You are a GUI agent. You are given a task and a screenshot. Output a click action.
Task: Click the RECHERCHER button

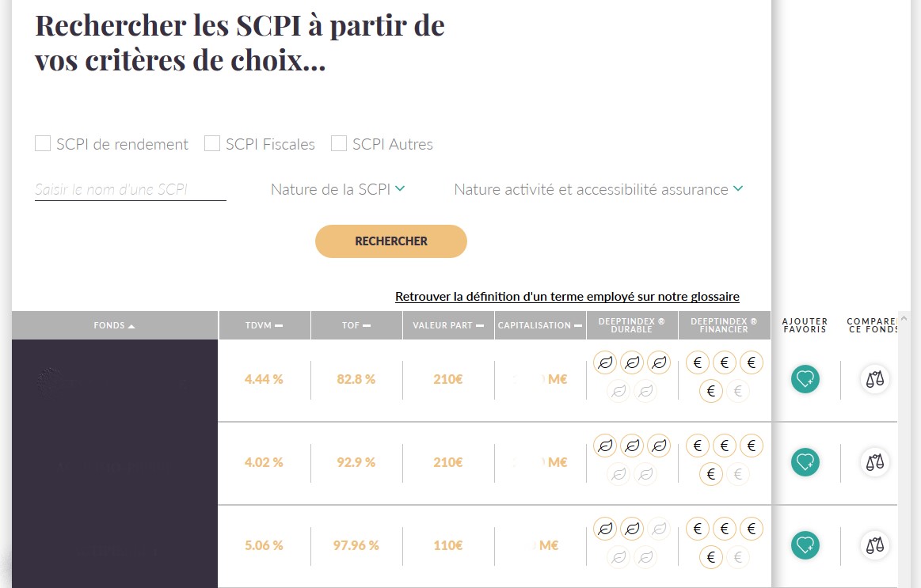[391, 241]
